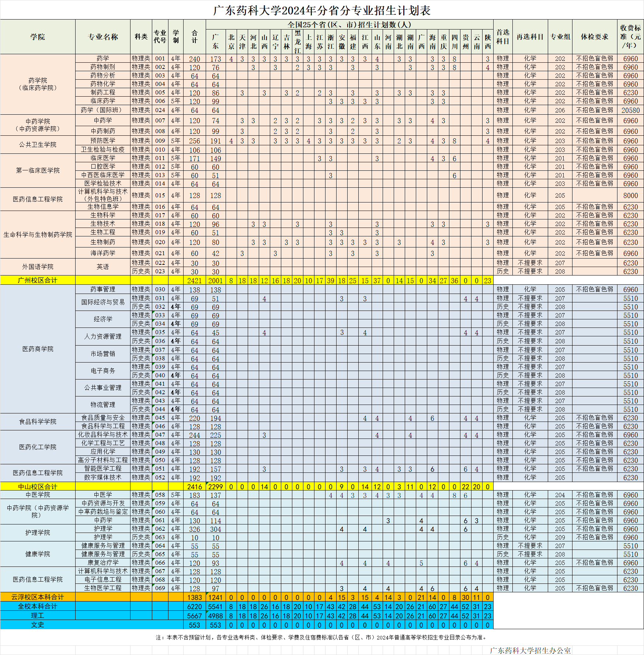
Task: Click the 全国25个省招生计划数 header
Action: (x=349, y=25)
